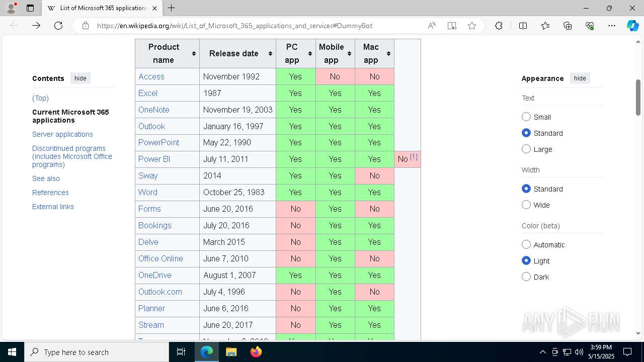Click the browser forward arrow
Image resolution: width=644 pixels, height=362 pixels.
click(36, 26)
